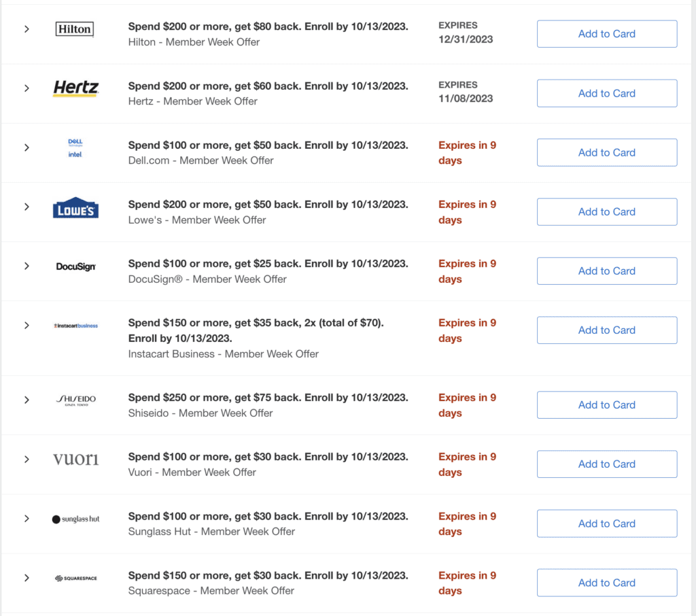Expand the Instacart Business offer details
The width and height of the screenshot is (696, 616).
pyautogui.click(x=27, y=325)
